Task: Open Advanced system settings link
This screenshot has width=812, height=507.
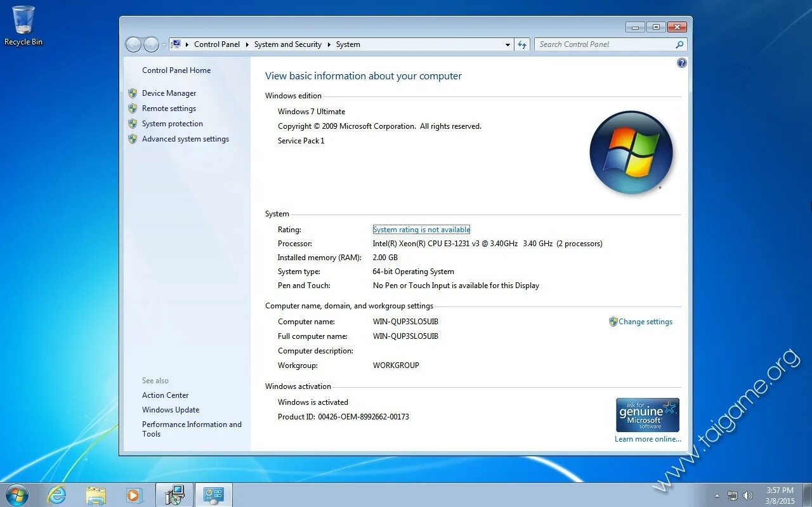Action: (x=185, y=139)
